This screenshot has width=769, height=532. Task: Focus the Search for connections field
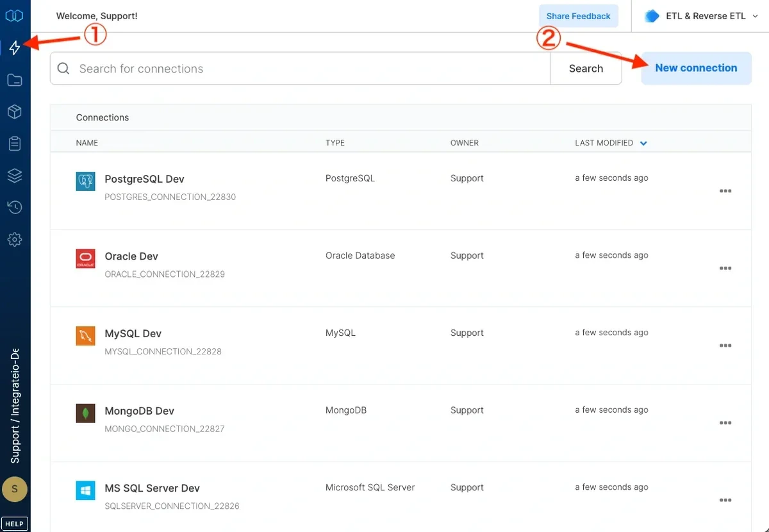point(301,69)
